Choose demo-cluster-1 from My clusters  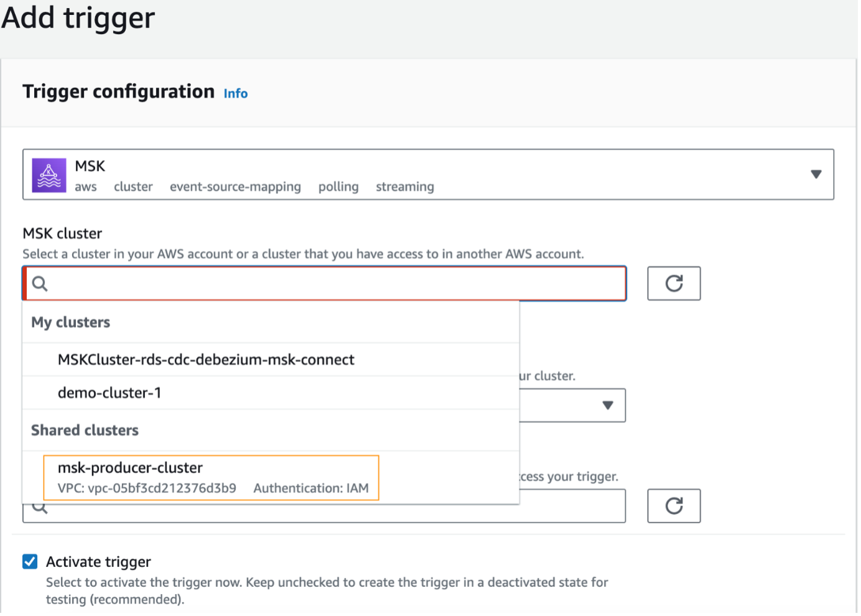point(271,393)
